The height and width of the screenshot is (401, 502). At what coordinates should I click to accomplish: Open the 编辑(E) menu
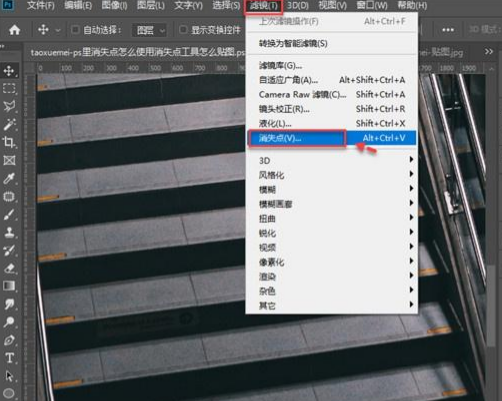pyautogui.click(x=78, y=5)
